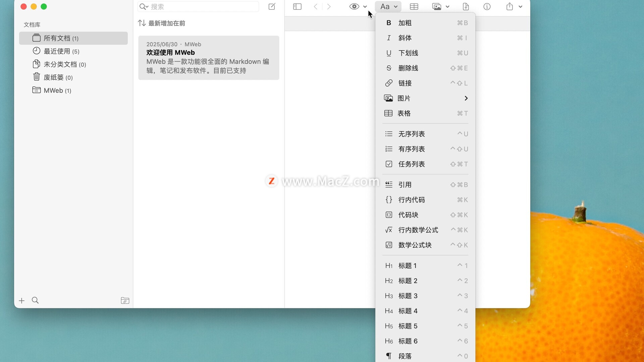Select 所有文档 in library sidebar
Viewport: 644px width, 362px height.
click(73, 38)
